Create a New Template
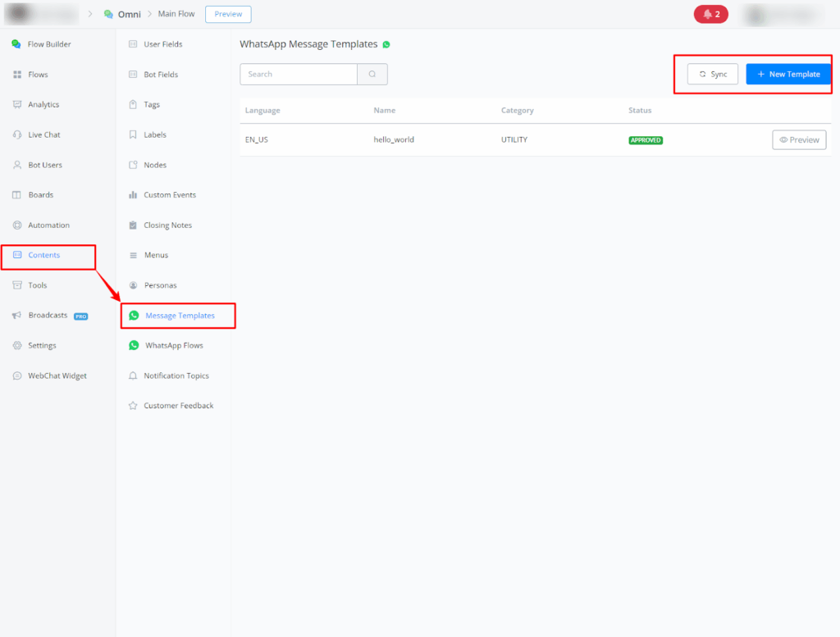Viewport: 840px width, 637px height. [x=788, y=74]
